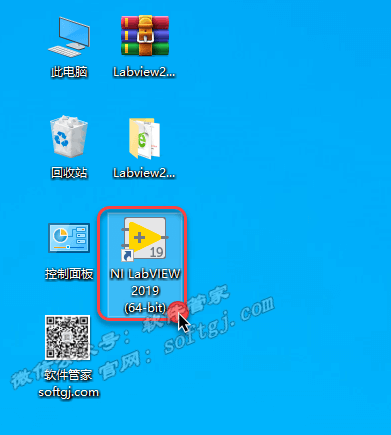Click the label text 控制面板
Image resolution: width=391 pixels, height=435 pixels.
[69, 274]
